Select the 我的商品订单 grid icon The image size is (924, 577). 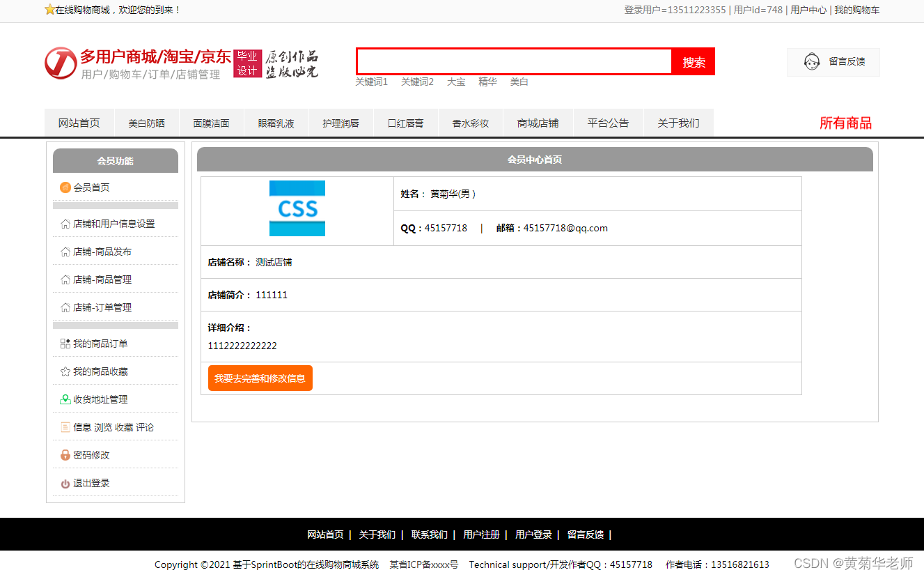65,344
